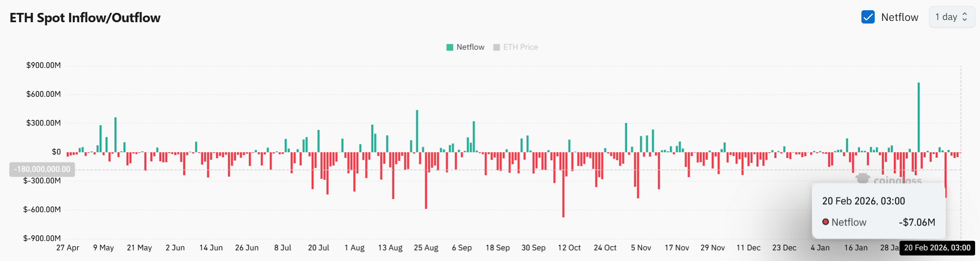Click the up-down arrows on interval selector
This screenshot has width=980, height=261.
click(965, 17)
